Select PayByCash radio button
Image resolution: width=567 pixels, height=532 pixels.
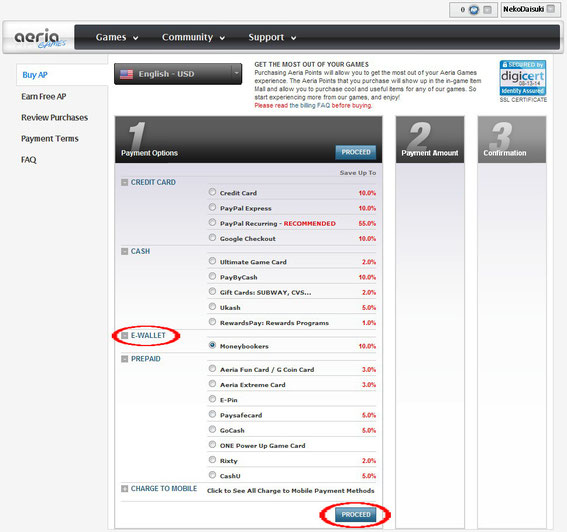click(x=212, y=276)
